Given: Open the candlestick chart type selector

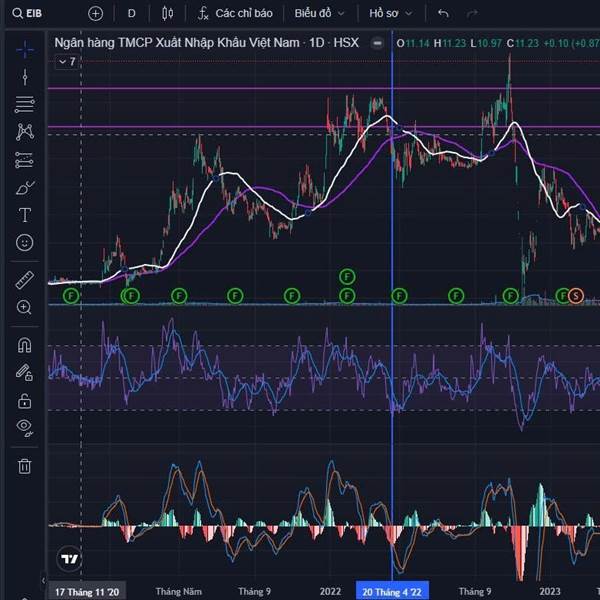Looking at the screenshot, I should [167, 14].
